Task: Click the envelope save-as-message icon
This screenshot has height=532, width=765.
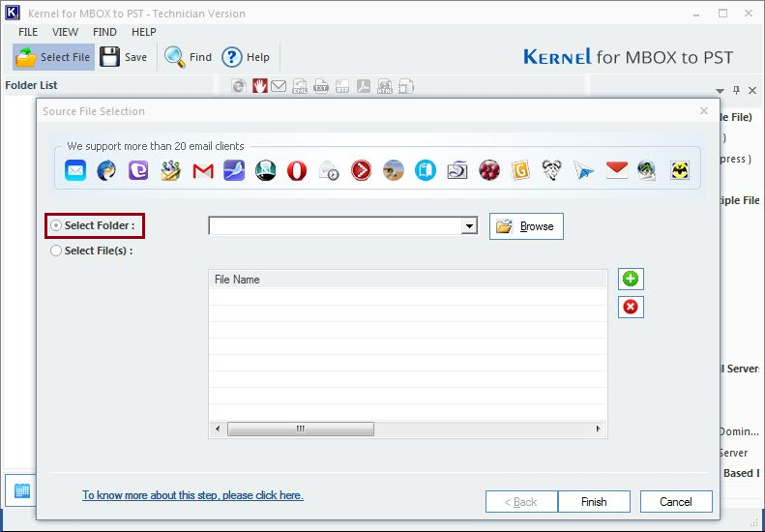Action: coord(279,86)
